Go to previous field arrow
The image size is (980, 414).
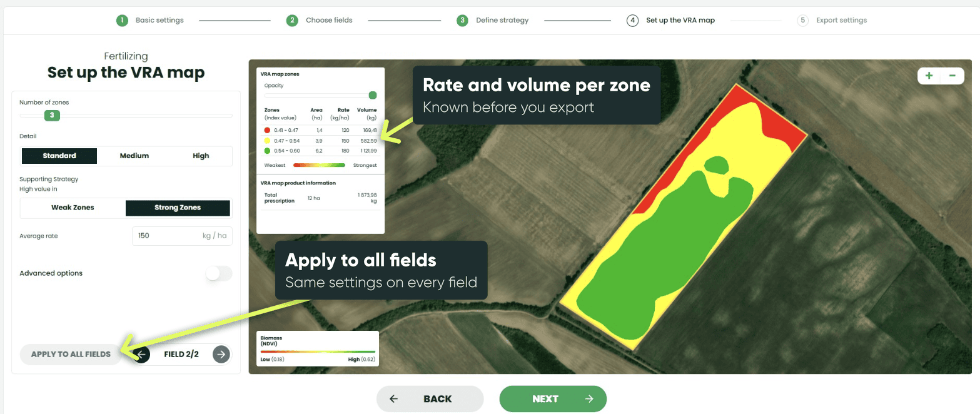coord(141,355)
